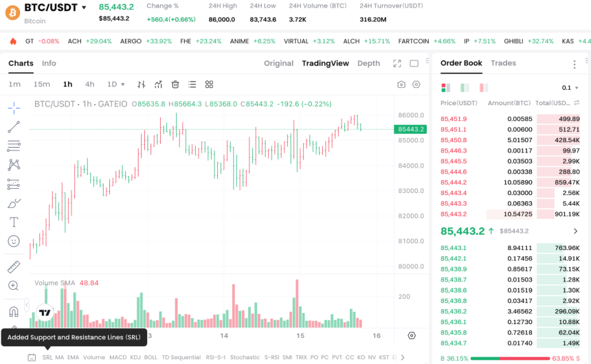Select the crosshair cursor tool
The width and height of the screenshot is (591, 364).
coord(14,108)
